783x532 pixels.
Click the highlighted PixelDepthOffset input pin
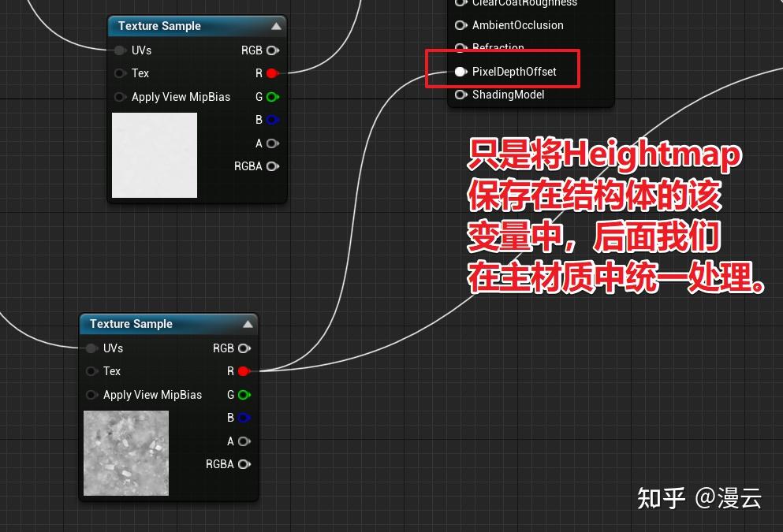460,71
